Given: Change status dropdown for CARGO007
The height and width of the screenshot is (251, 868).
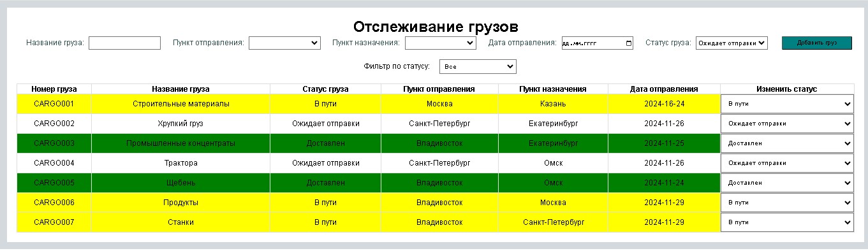Looking at the screenshot, I should point(787,222).
